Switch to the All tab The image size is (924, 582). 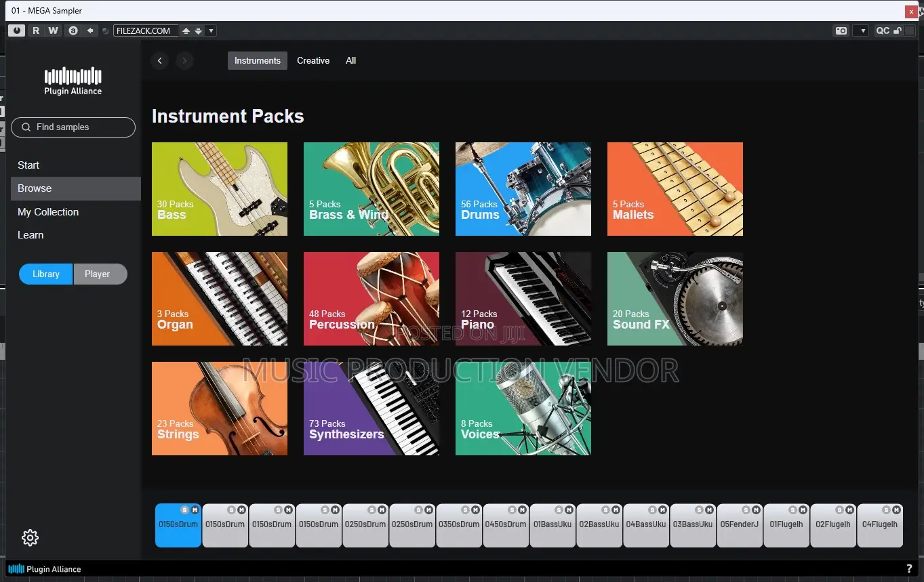350,61
